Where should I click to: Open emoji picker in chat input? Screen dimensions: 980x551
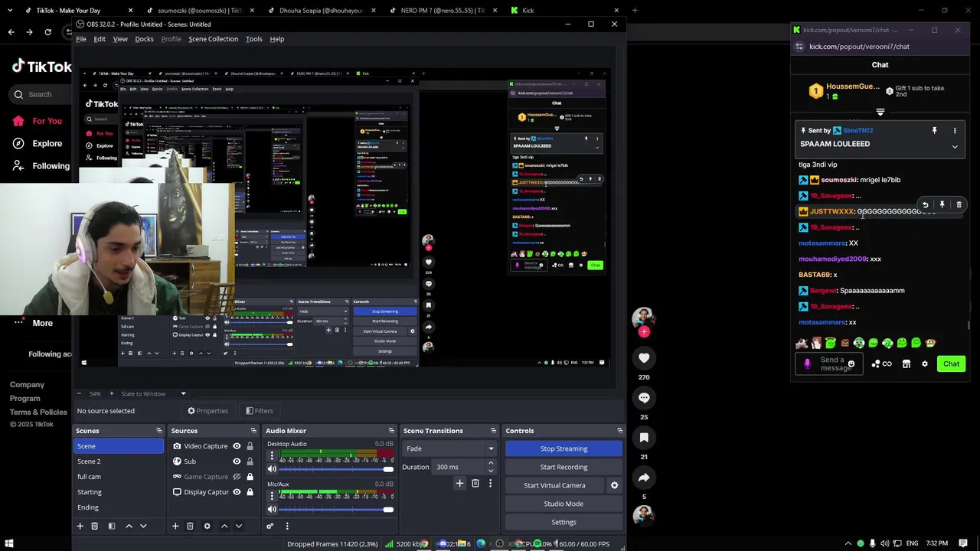point(851,364)
